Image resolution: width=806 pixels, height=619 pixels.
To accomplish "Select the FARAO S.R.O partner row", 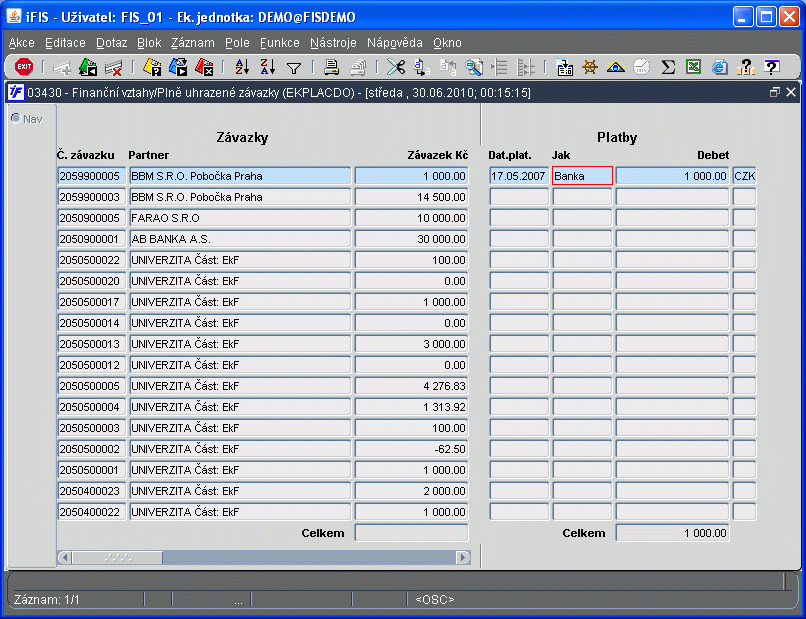I will [x=240, y=218].
